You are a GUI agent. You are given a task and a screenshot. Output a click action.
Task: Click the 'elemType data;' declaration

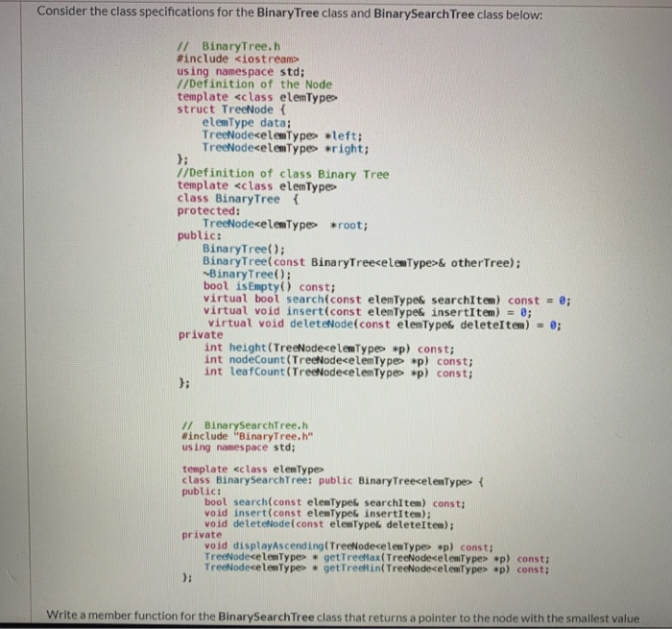pyautogui.click(x=247, y=122)
